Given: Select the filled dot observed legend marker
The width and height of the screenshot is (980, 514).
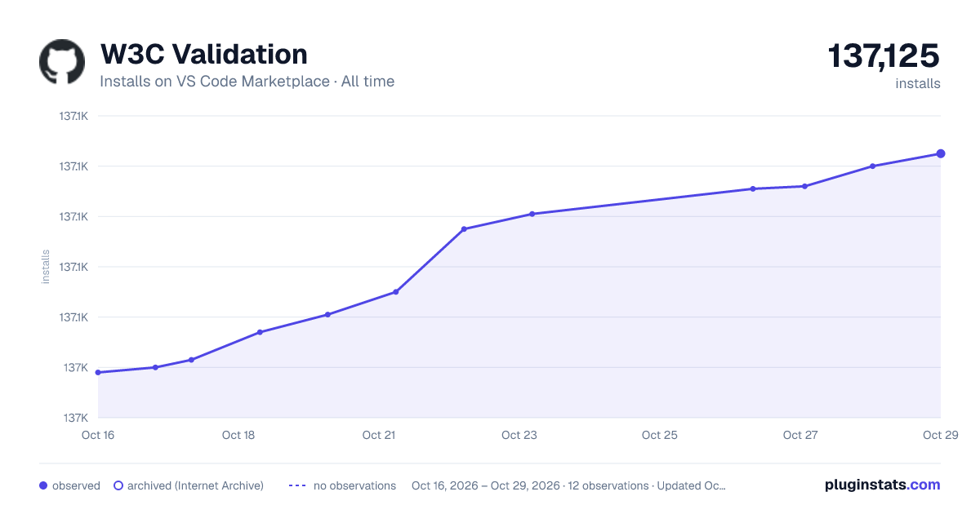Looking at the screenshot, I should pos(43,485).
